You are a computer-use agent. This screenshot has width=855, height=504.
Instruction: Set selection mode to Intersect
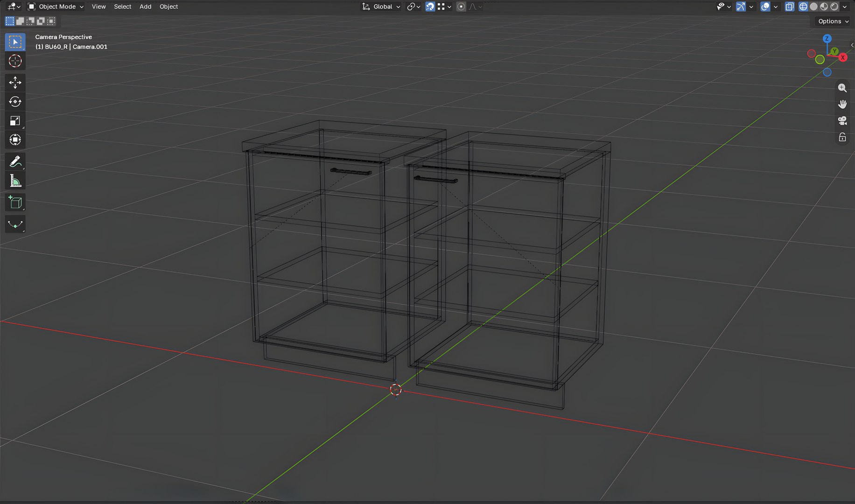[x=51, y=21]
